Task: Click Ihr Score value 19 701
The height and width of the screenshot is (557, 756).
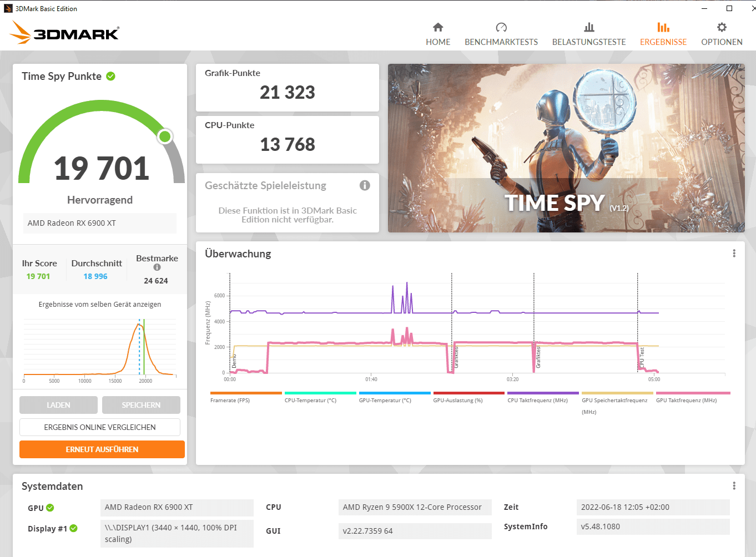Action: (38, 276)
